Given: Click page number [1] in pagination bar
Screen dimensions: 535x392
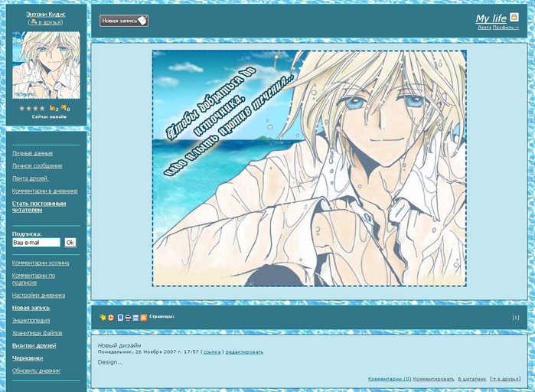Looking at the screenshot, I should coord(516,318).
